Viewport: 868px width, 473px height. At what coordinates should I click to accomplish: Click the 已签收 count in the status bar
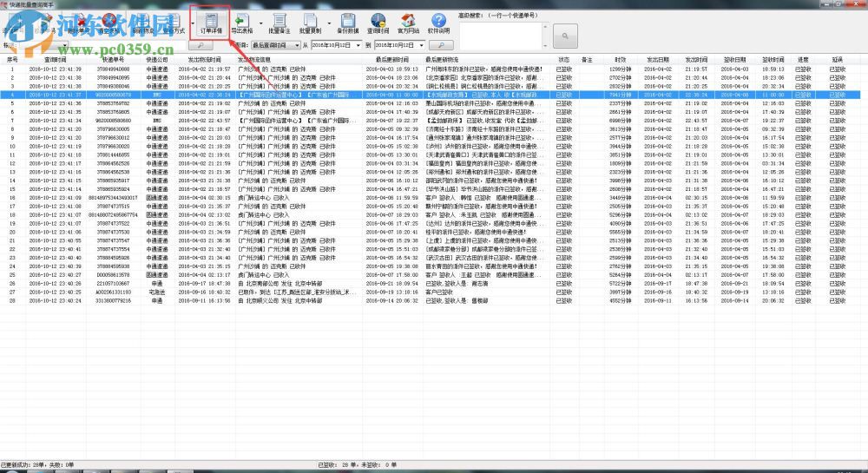pyautogui.click(x=338, y=465)
